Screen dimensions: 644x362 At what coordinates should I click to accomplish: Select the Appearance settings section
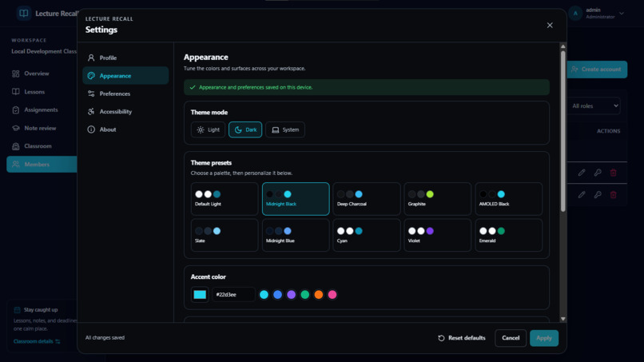[125, 76]
